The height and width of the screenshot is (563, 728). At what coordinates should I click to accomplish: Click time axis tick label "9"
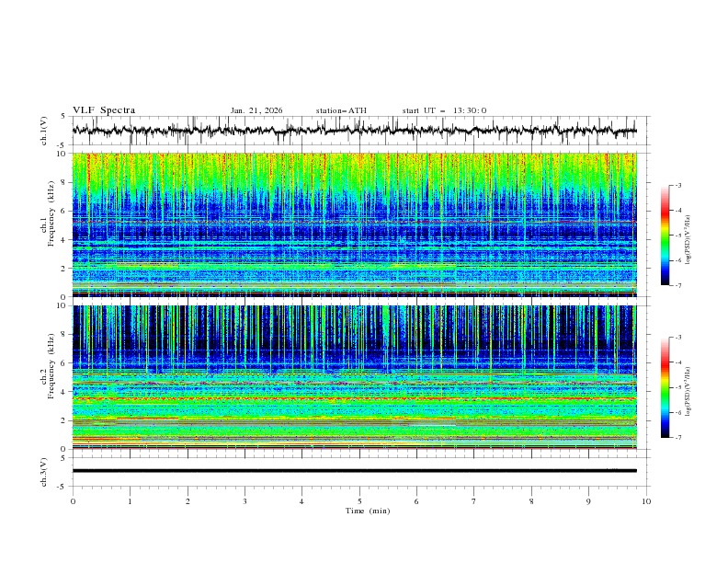click(588, 501)
